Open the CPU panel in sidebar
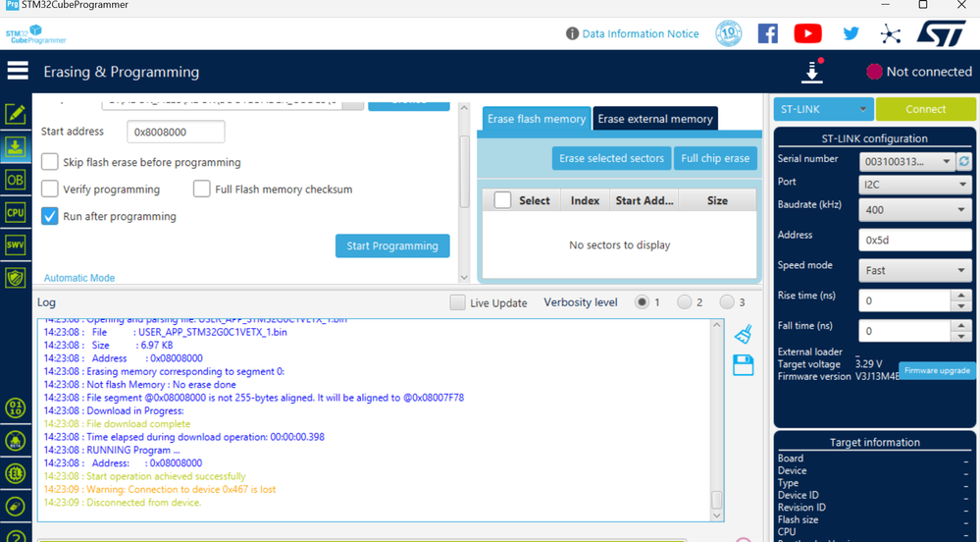This screenshot has width=980, height=542. (15, 212)
